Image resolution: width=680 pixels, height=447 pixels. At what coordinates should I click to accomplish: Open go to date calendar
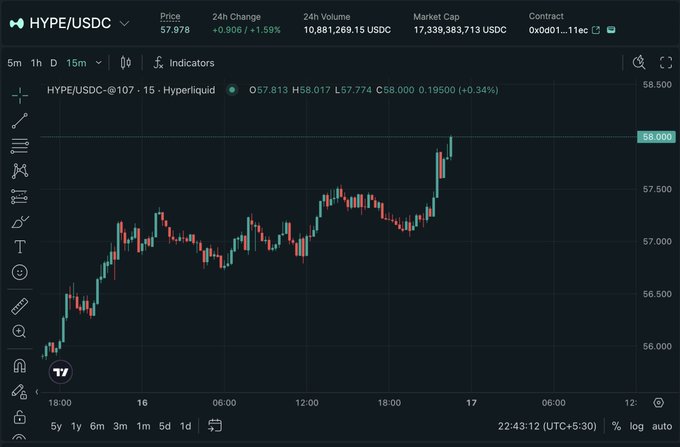coord(215,426)
